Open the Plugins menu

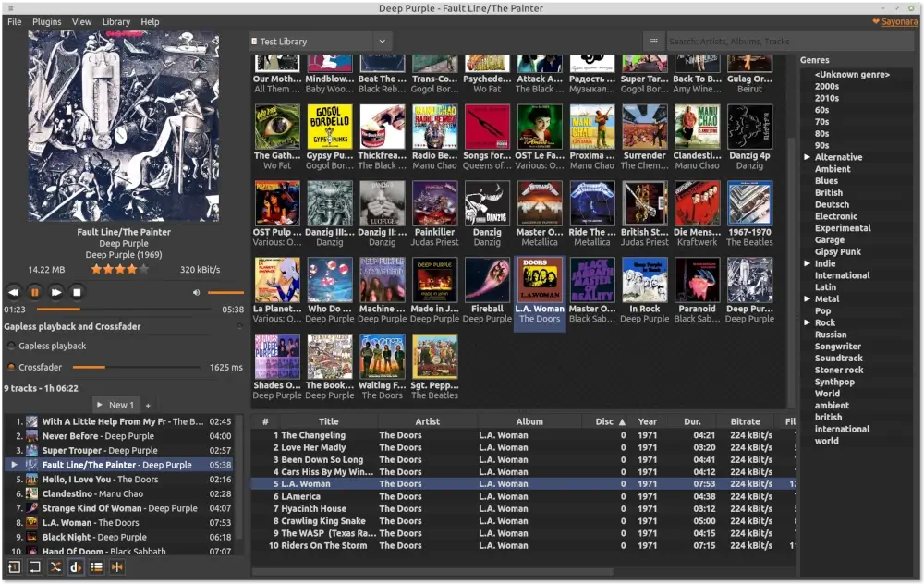(46, 21)
